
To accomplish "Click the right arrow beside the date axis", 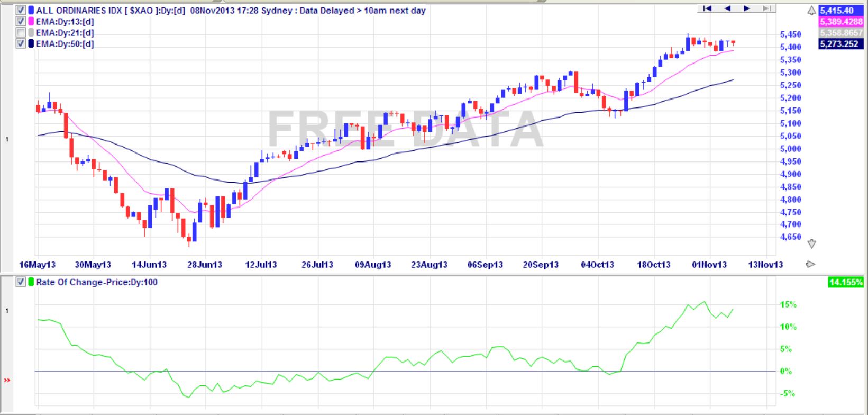I will (810, 264).
